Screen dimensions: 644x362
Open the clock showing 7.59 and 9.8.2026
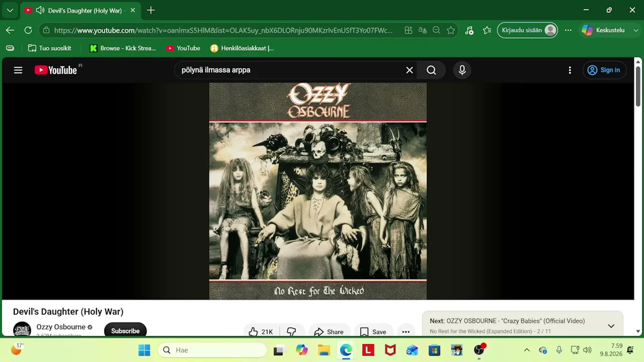pyautogui.click(x=611, y=350)
